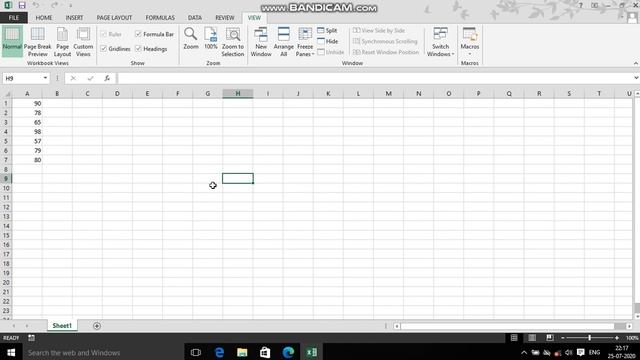
Task: Cancel formula entry with X icon
Action: [73, 78]
